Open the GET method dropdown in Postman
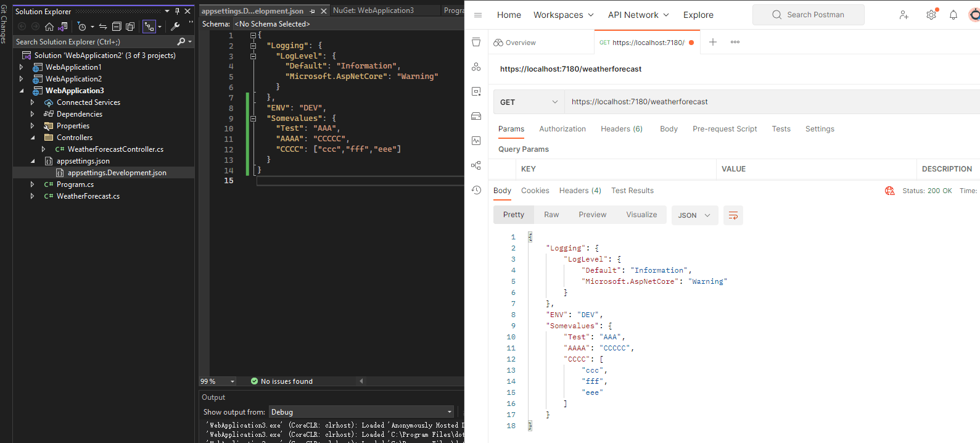Screen dimensions: 980x443 pyautogui.click(x=529, y=102)
